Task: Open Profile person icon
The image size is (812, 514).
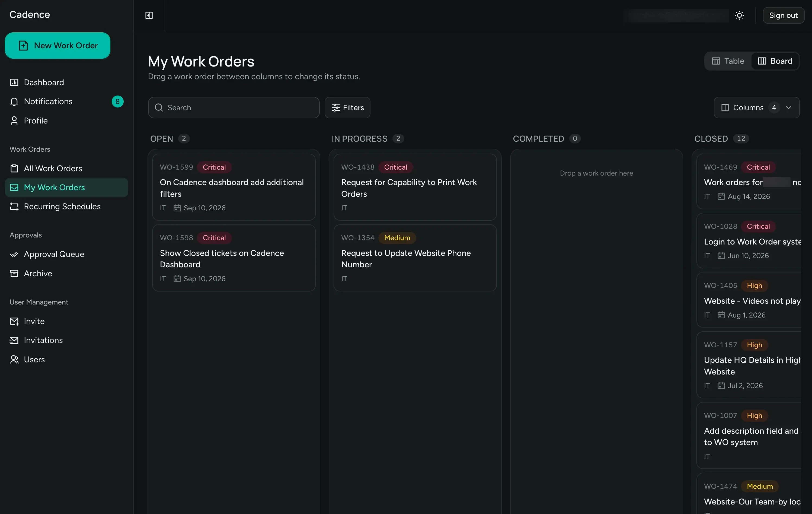Action: 14,121
